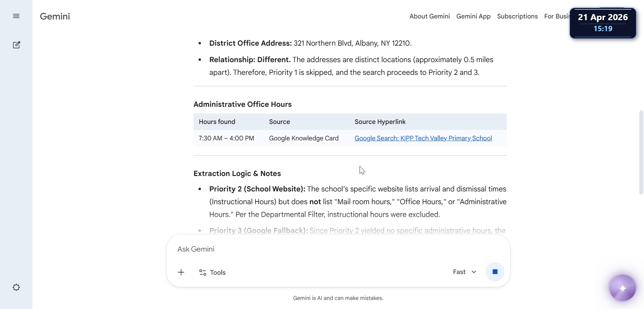
Task: Click the date and time clock widget
Action: (603, 23)
